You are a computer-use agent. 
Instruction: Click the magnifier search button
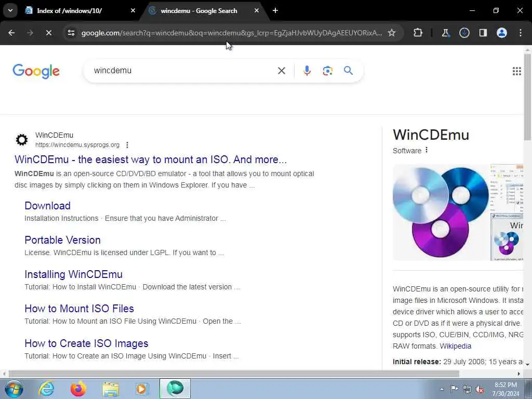pos(348,71)
